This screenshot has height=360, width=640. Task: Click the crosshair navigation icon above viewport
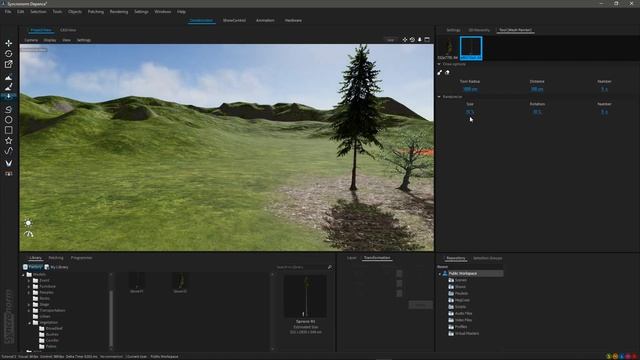[404, 40]
